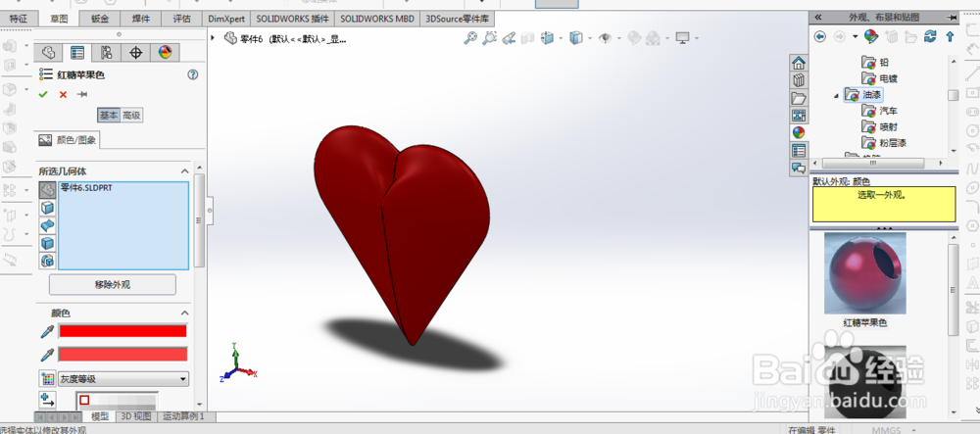Open help for 红糖苹果色 panel
Image resolution: width=980 pixels, height=434 pixels.
pyautogui.click(x=193, y=74)
